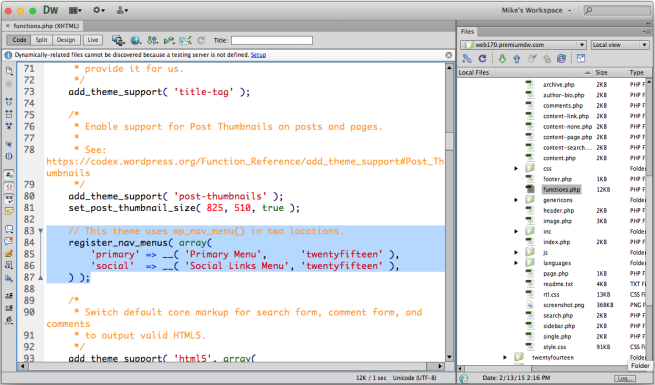Click the Indent Code icon

click(9, 295)
